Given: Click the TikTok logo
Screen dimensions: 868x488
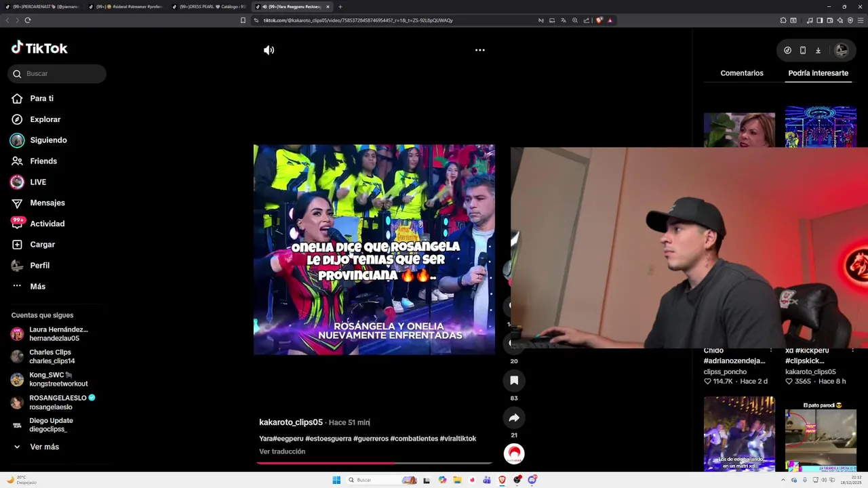Looking at the screenshot, I should click(39, 48).
